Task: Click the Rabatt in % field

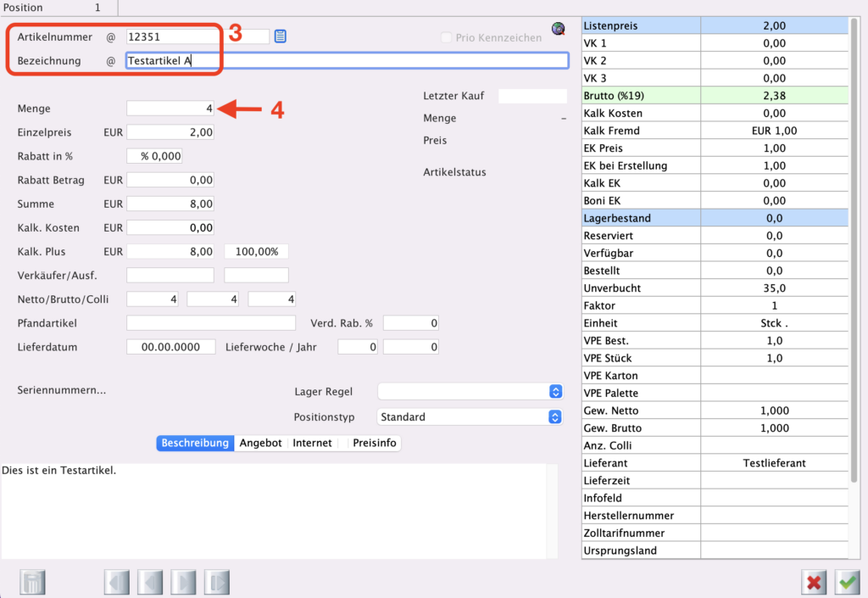Action: (154, 156)
